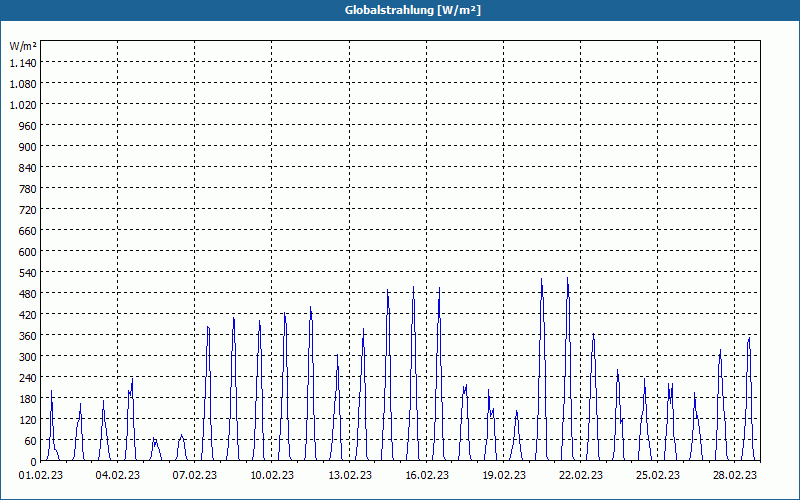Image resolution: width=800 pixels, height=500 pixels.
Task: Click the 240 y-axis label
Action: click(28, 378)
